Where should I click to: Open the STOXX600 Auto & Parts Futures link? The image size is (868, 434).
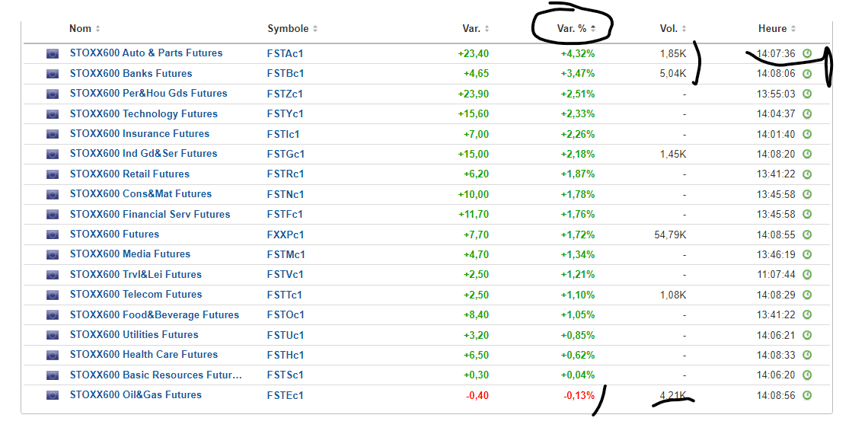[146, 53]
